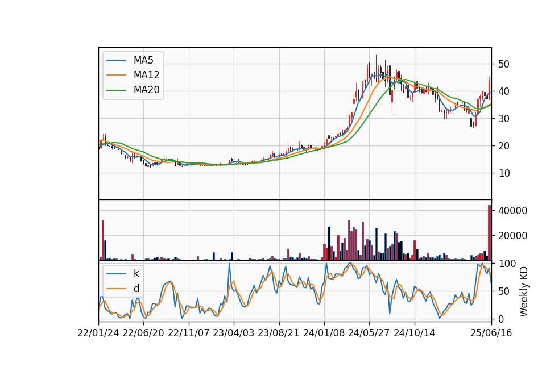
Task: Click the price axis label 40
Action: [504, 91]
